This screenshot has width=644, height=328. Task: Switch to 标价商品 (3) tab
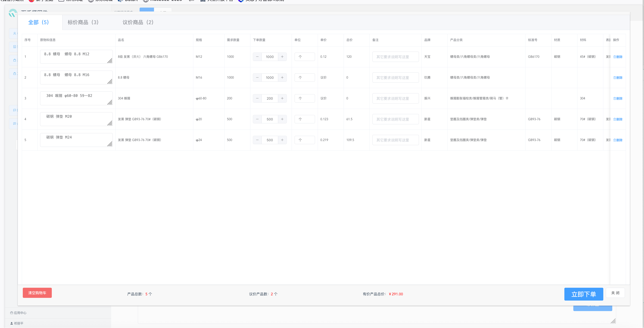point(83,23)
